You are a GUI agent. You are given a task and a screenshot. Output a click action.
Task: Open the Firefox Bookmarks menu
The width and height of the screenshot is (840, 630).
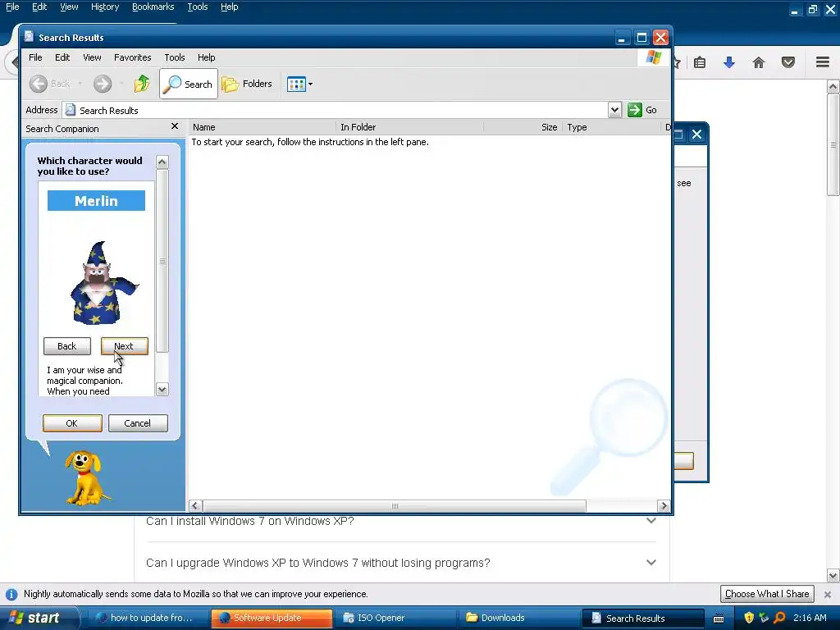pos(153,7)
